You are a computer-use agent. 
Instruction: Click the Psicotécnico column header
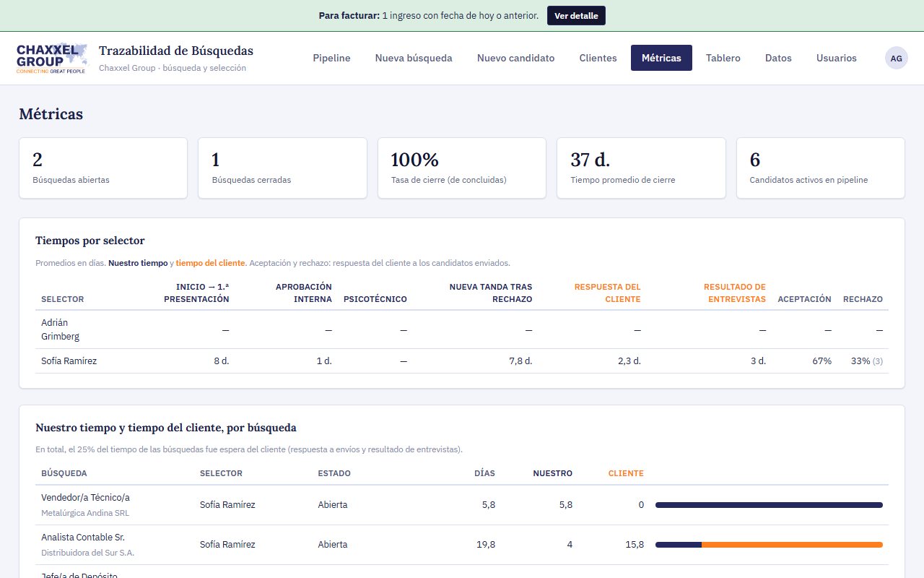point(375,299)
